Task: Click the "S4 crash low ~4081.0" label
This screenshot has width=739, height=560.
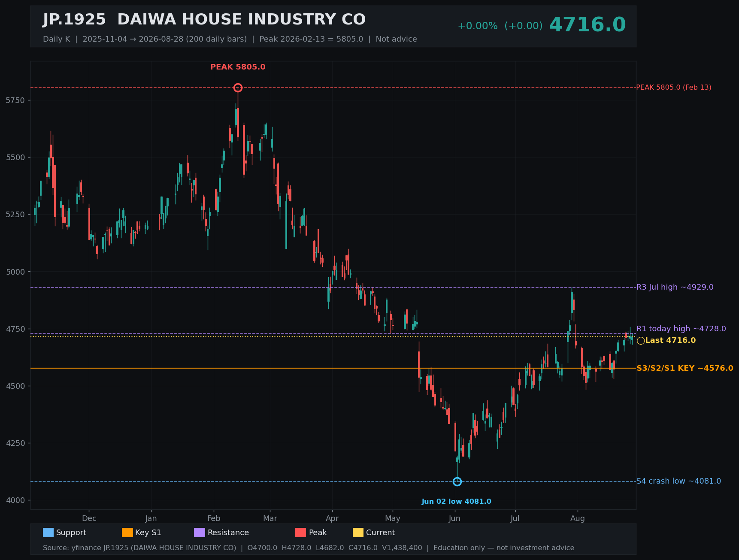Action: (678, 481)
